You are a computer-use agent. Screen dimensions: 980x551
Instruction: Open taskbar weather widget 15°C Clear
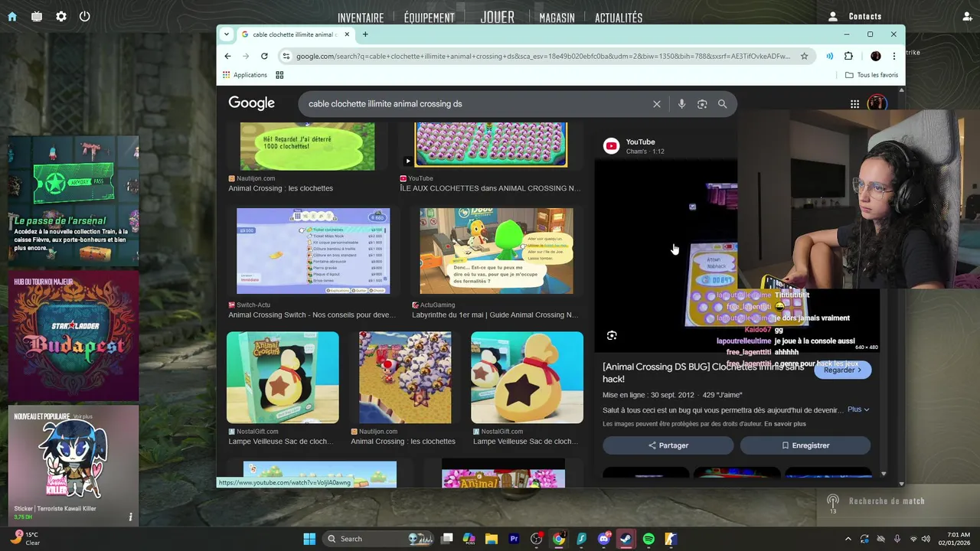point(25,538)
